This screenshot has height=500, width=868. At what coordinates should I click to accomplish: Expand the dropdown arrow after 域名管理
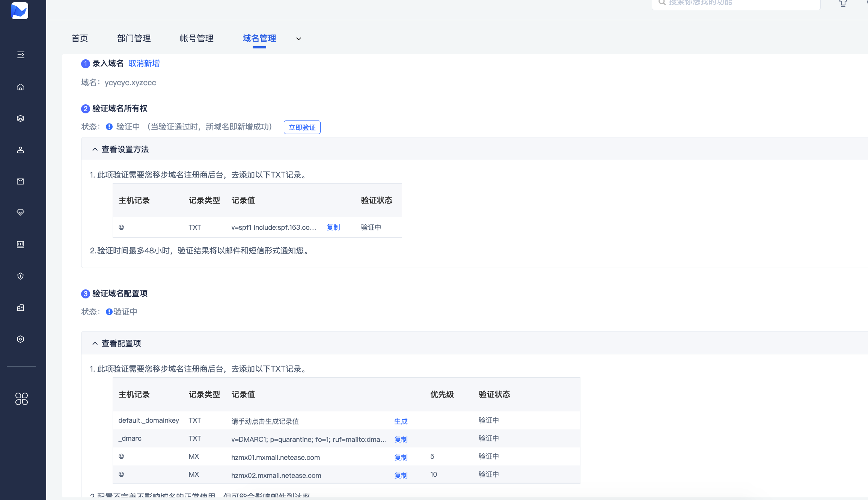pos(298,39)
